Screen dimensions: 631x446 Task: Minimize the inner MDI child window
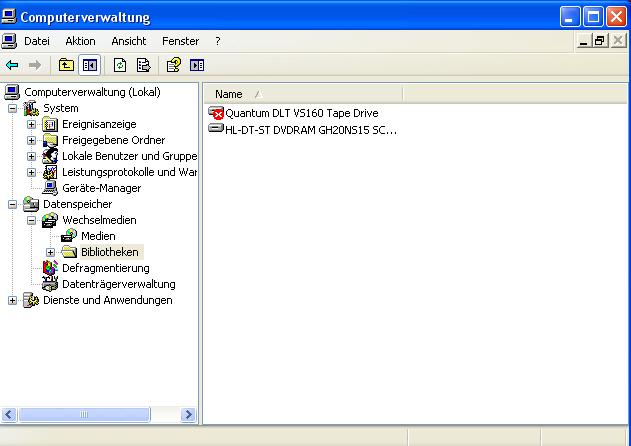tap(584, 41)
